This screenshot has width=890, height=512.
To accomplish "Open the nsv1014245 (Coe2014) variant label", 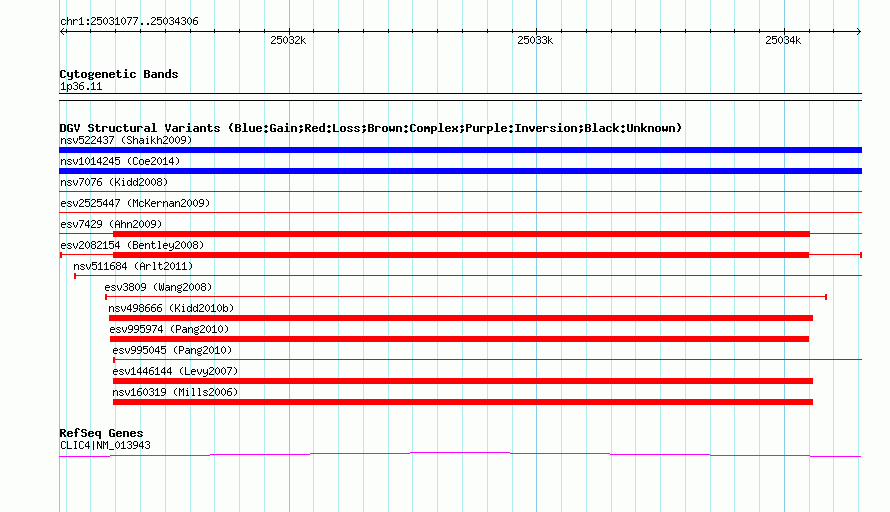I will pyautogui.click(x=120, y=161).
